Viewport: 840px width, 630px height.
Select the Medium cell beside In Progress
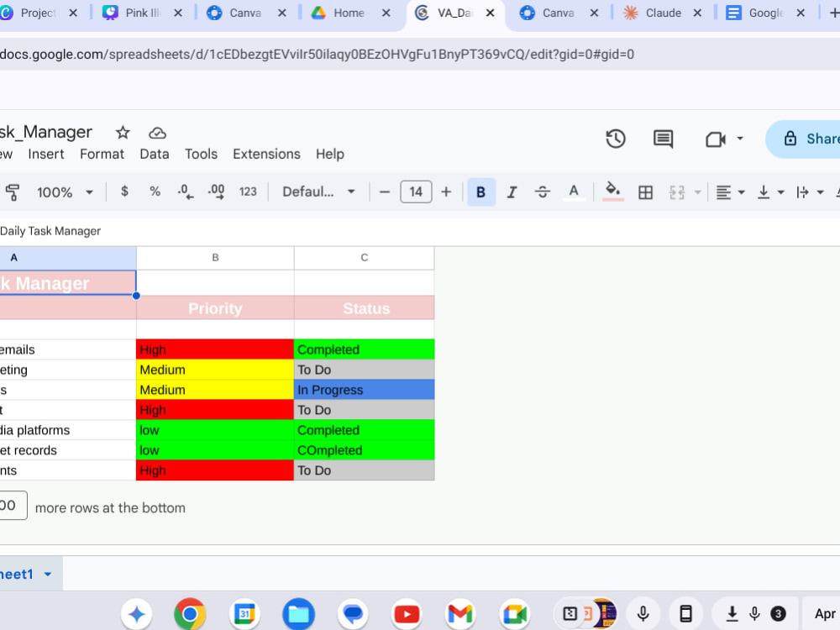point(215,390)
